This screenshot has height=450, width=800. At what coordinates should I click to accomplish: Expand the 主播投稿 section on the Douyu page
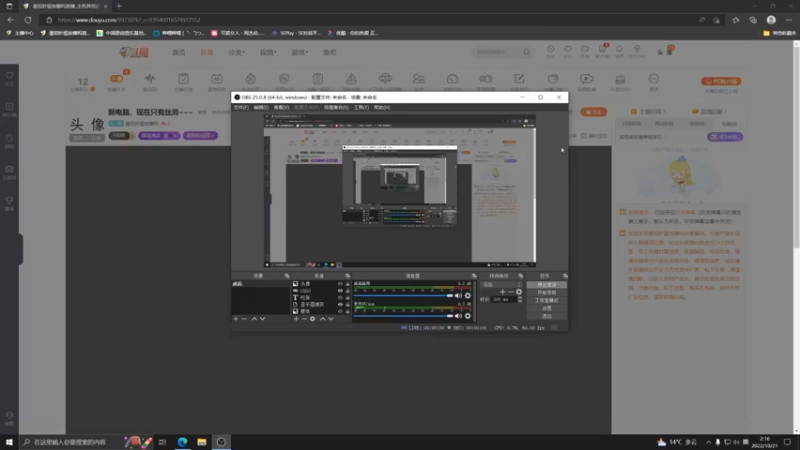(x=648, y=111)
